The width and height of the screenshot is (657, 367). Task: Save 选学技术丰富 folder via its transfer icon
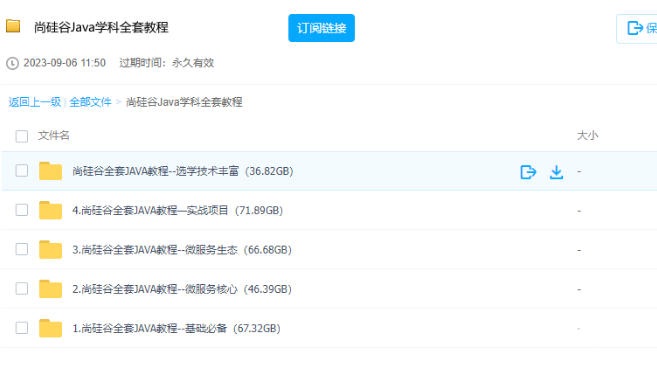tap(528, 172)
